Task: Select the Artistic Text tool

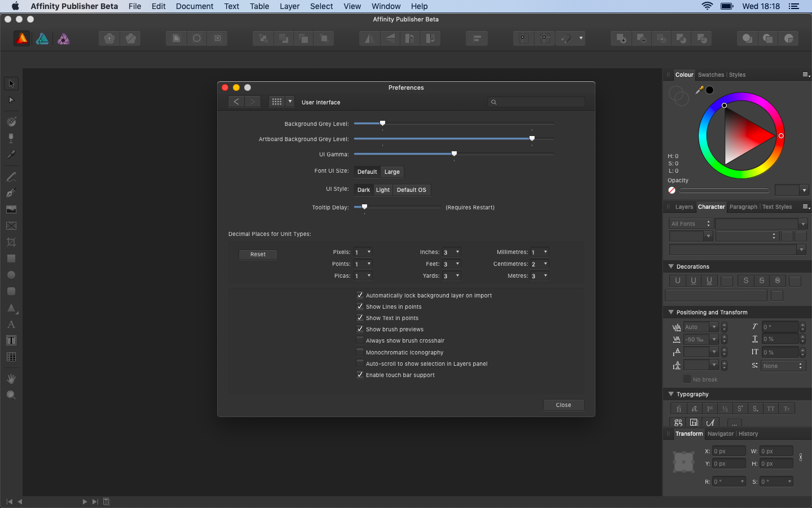Action: [x=11, y=325]
